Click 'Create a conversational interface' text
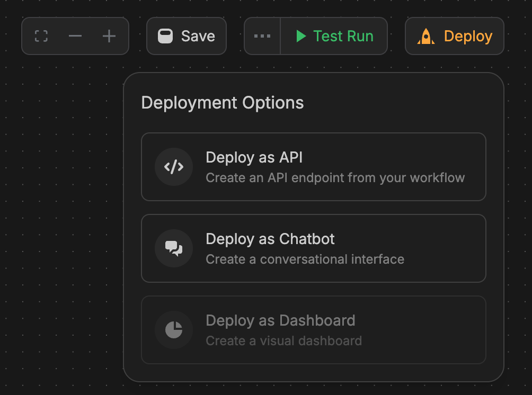Screen dimensions: 532x395 (305, 259)
